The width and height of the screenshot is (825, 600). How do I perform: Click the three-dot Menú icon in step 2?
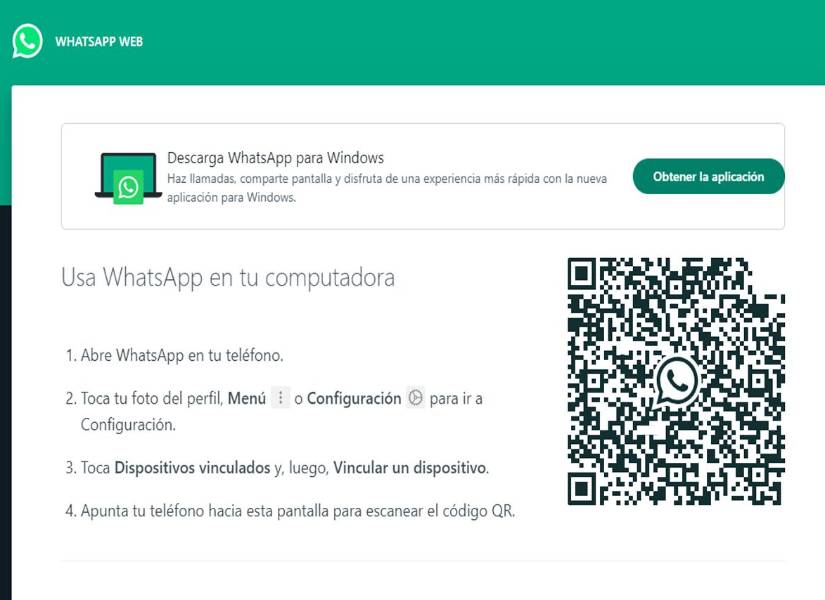point(281,398)
